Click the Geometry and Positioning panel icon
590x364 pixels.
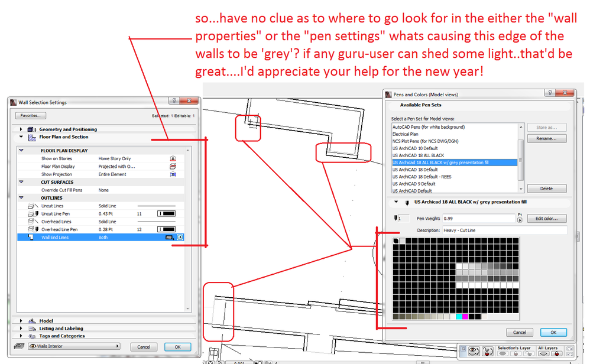[x=32, y=129]
